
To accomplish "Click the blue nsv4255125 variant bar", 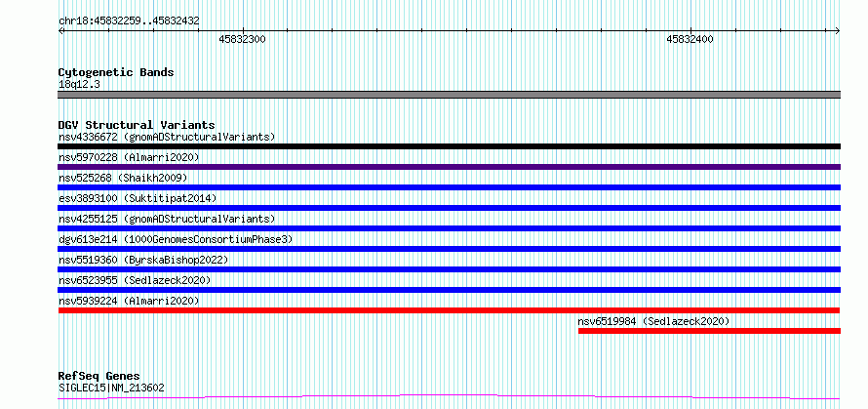I will [x=449, y=228].
